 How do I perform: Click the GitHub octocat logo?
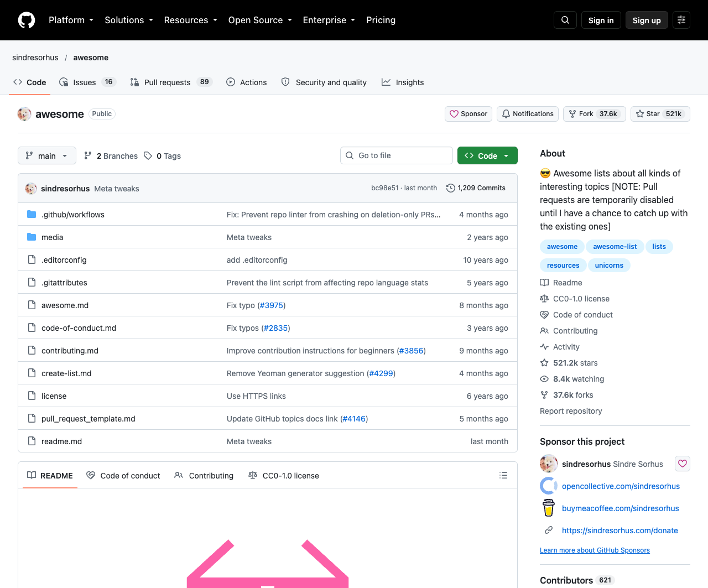(27, 20)
